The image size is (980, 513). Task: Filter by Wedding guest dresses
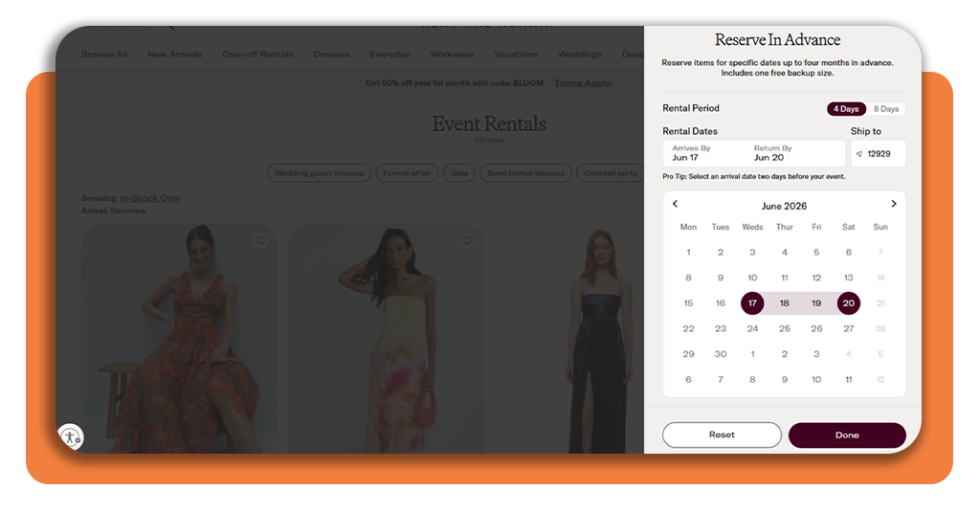coord(319,173)
